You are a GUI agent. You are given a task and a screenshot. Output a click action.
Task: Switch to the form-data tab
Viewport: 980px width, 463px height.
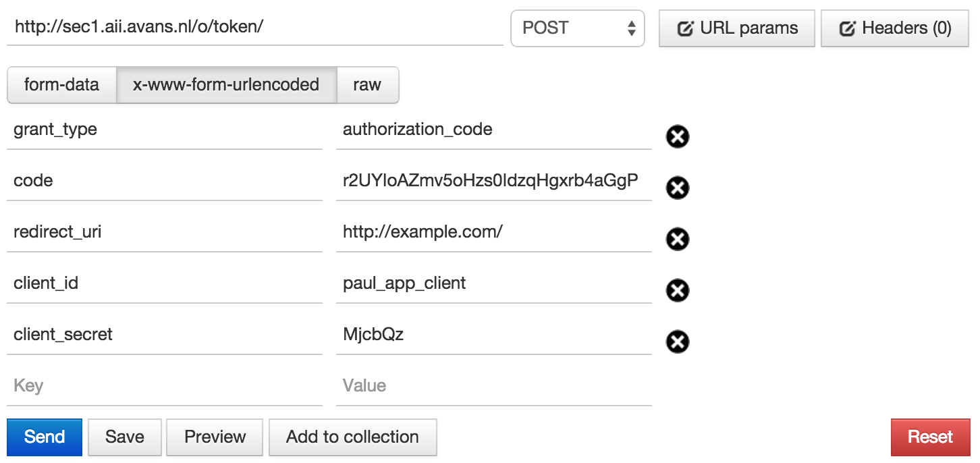click(61, 85)
